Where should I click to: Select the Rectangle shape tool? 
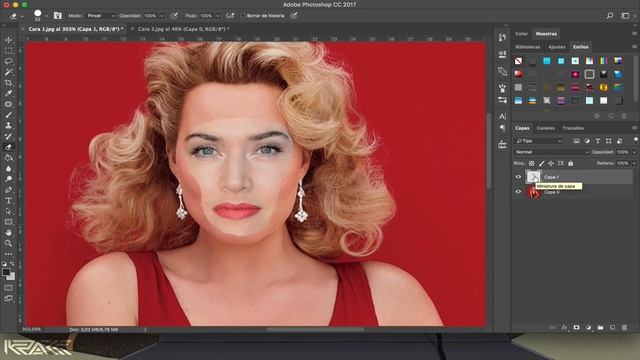8,222
